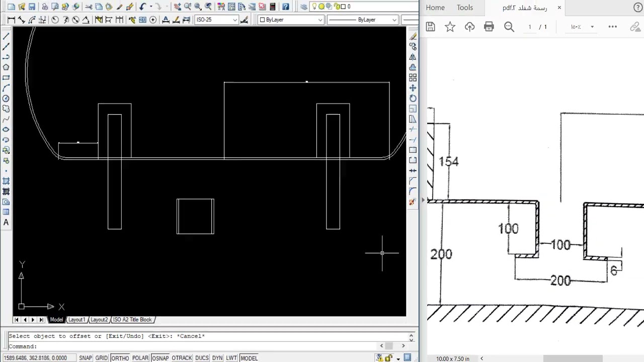Click the Save icon in AutoCAD toolbar
Viewport: 644px width, 362px height.
pos(32,7)
